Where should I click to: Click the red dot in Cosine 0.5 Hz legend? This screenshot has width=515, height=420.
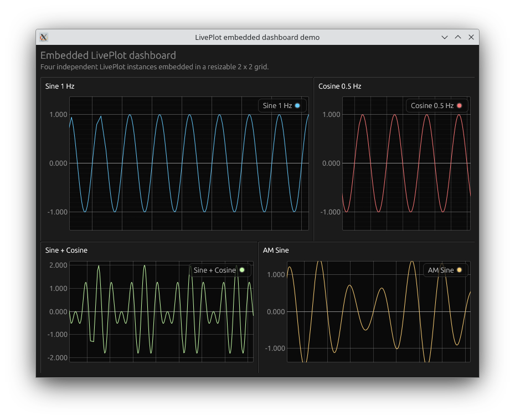[459, 106]
